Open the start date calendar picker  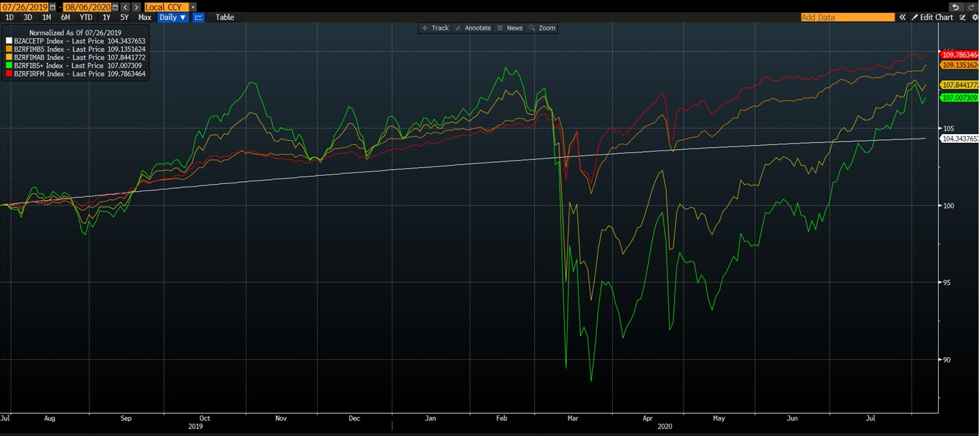coord(53,7)
